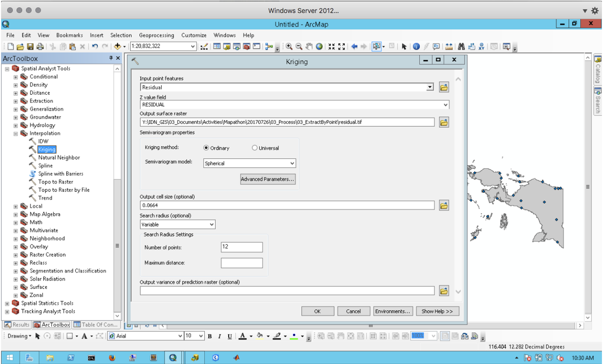Click the Save icon in toolbar

click(x=30, y=46)
